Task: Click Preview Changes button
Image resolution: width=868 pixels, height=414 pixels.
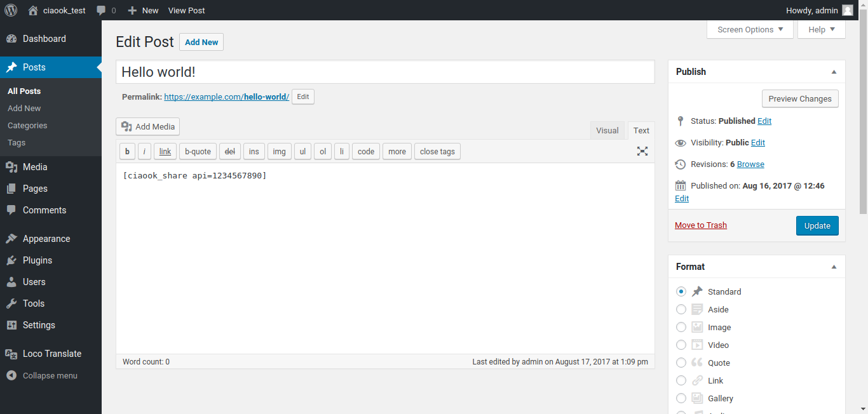Action: pyautogui.click(x=800, y=98)
